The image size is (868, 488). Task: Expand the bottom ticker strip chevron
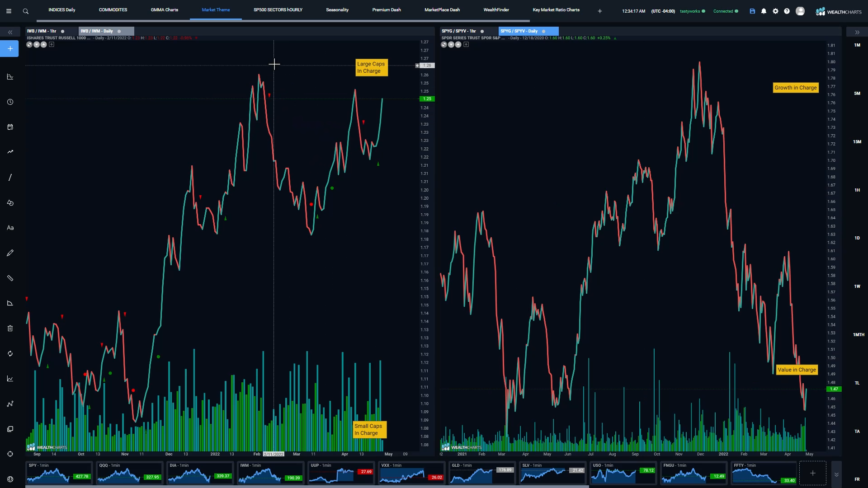(836, 474)
